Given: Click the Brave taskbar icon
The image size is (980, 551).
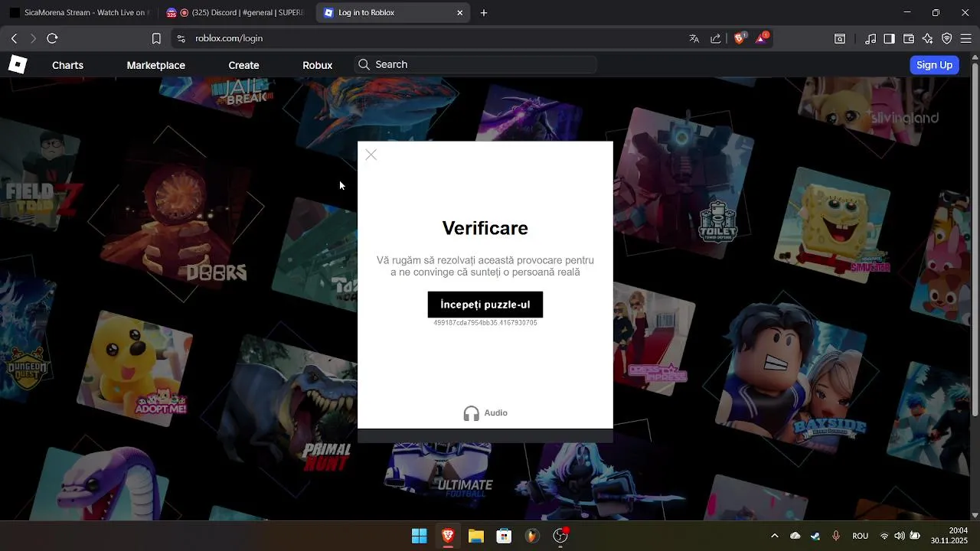Looking at the screenshot, I should [448, 536].
